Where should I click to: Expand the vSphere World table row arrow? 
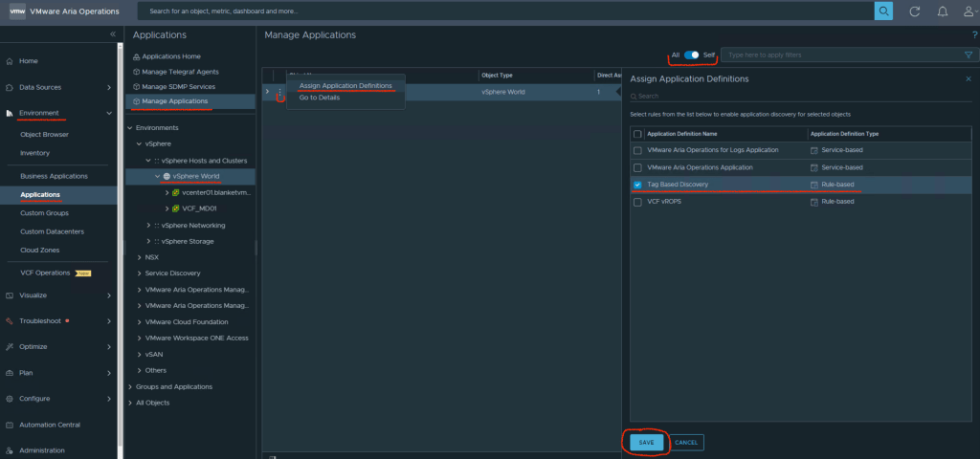coord(268,93)
